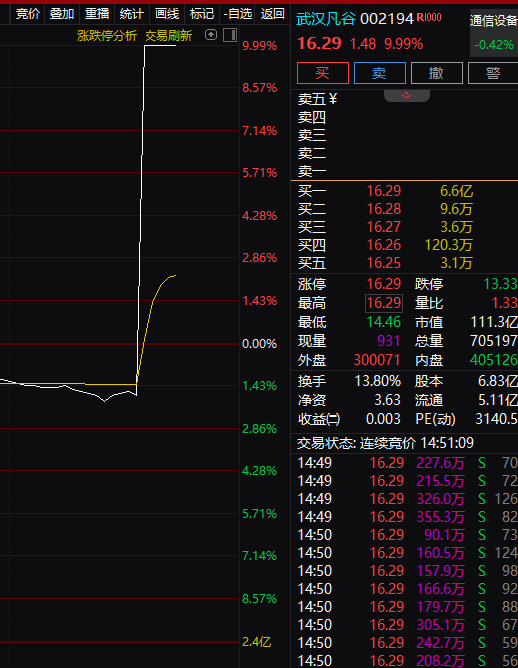518x668 pixels.
Task: Click 标记 mark button
Action: click(x=202, y=14)
